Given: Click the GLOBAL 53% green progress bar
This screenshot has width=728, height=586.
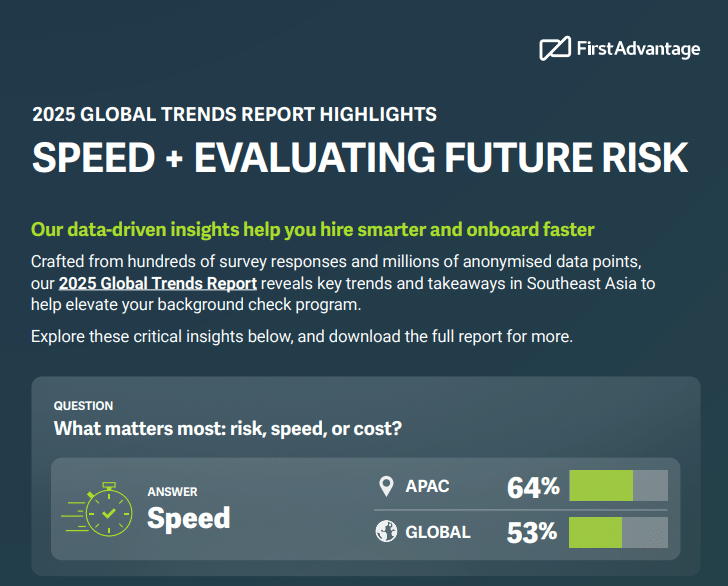Looking at the screenshot, I should pos(596,531).
